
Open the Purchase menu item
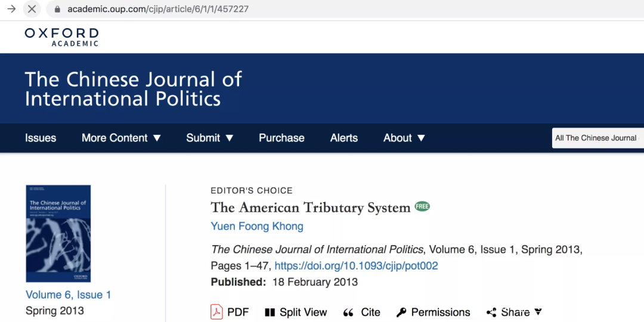point(281,138)
